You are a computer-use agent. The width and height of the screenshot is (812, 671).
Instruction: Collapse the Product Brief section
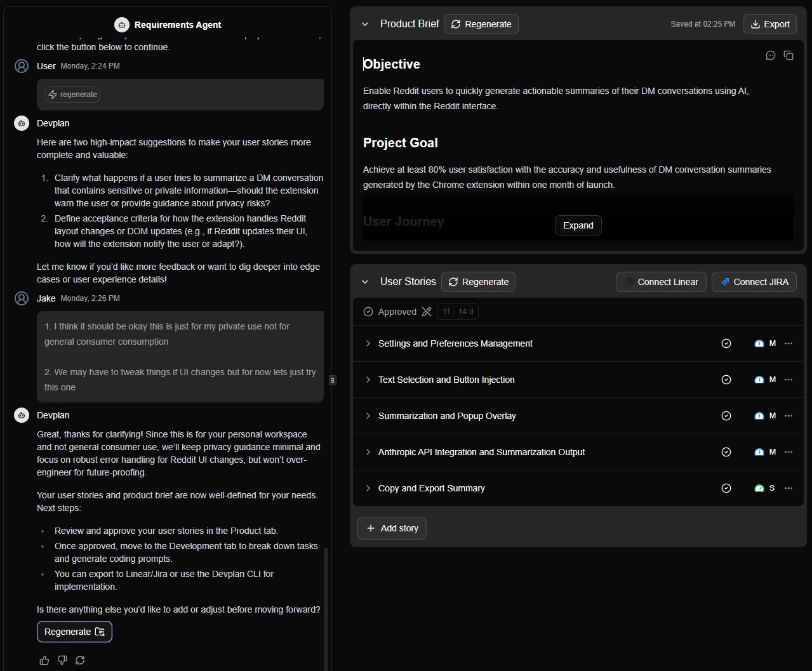pos(365,24)
